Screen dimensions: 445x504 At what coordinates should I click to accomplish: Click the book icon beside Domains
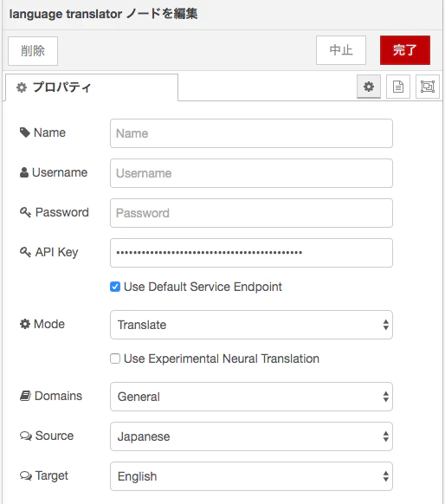pyautogui.click(x=25, y=396)
